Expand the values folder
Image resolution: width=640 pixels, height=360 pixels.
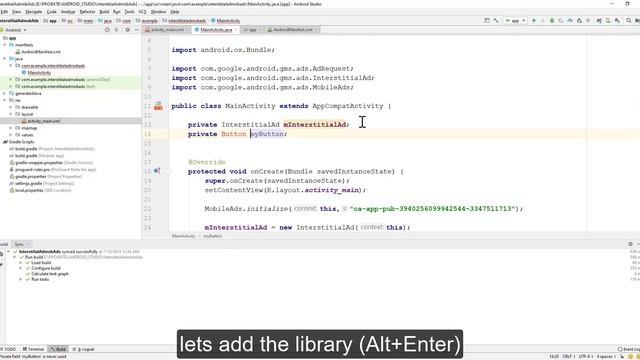[11, 135]
